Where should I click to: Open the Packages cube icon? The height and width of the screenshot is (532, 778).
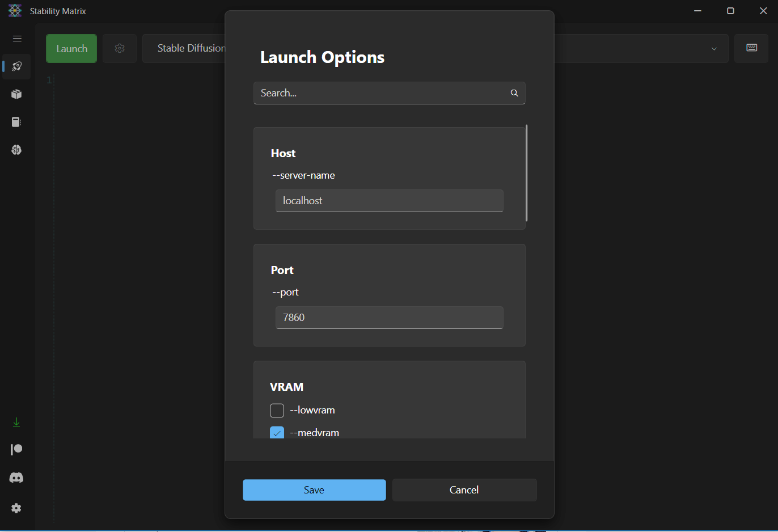pos(16,94)
